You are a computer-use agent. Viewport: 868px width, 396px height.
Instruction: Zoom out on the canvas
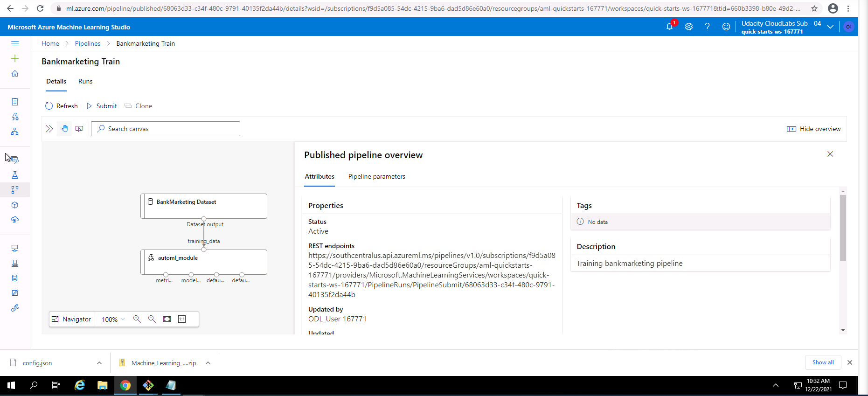coord(152,319)
